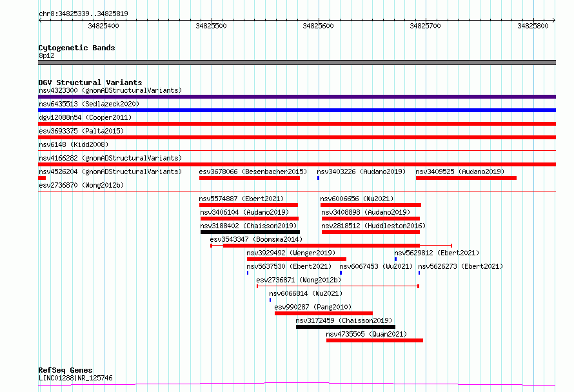Open the esv3543347 (Boomsma2014) label
Image resolution: width=574 pixels, height=392 pixels.
tap(256, 239)
